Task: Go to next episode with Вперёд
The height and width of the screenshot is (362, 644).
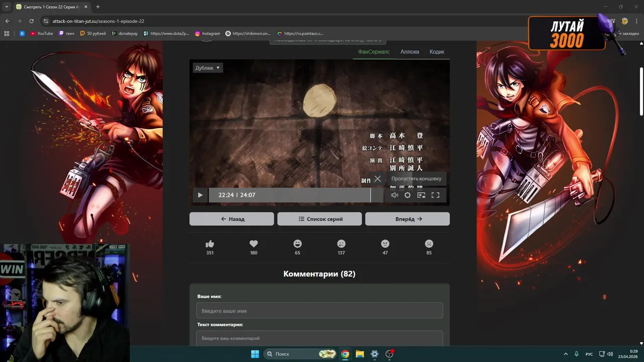Action: pyautogui.click(x=408, y=219)
